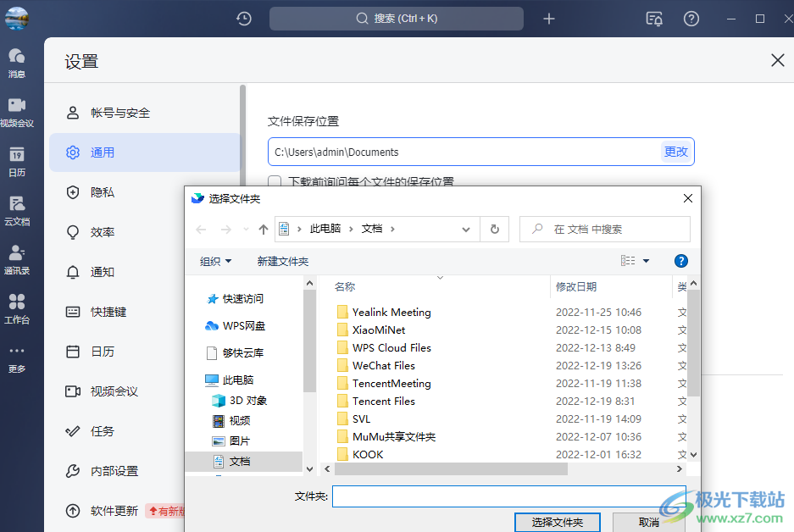Open the view options dropdown arrow
Image resolution: width=794 pixels, height=532 pixels.
coord(647,261)
